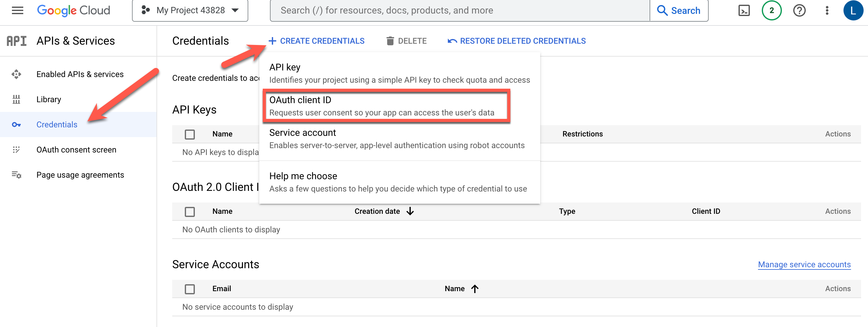Tick the Service Accounts select-all checkbox
This screenshot has height=327, width=868.
pos(190,289)
